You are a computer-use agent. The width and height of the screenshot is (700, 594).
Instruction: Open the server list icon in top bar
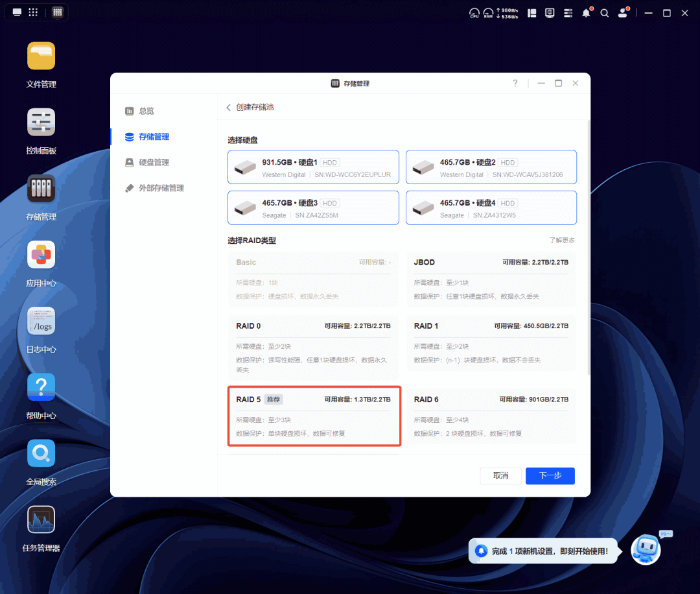568,13
